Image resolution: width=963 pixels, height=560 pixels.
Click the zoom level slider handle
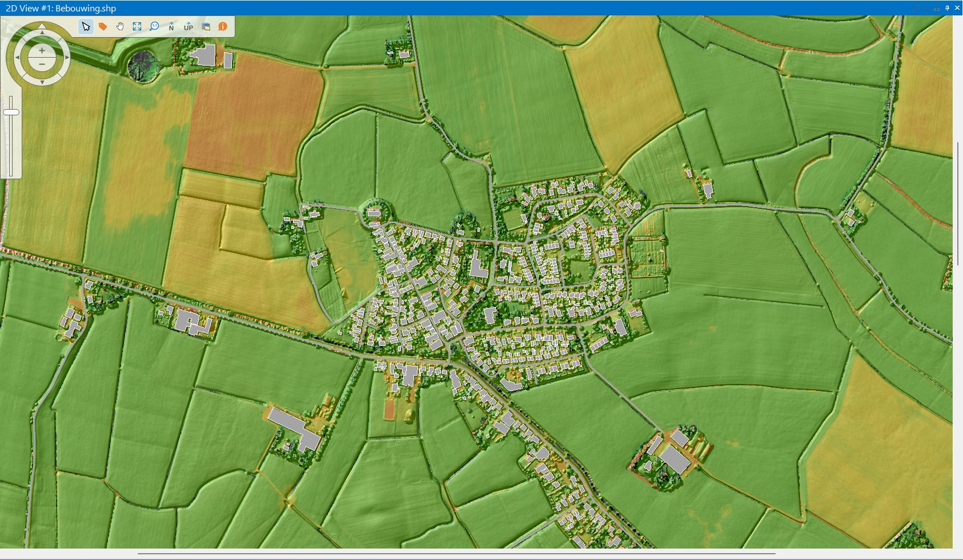11,112
